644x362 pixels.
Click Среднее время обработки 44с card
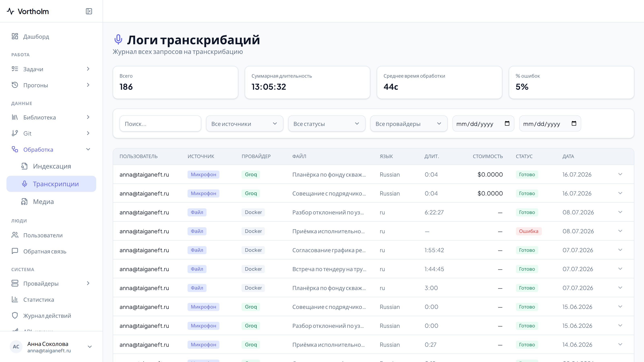pos(439,82)
